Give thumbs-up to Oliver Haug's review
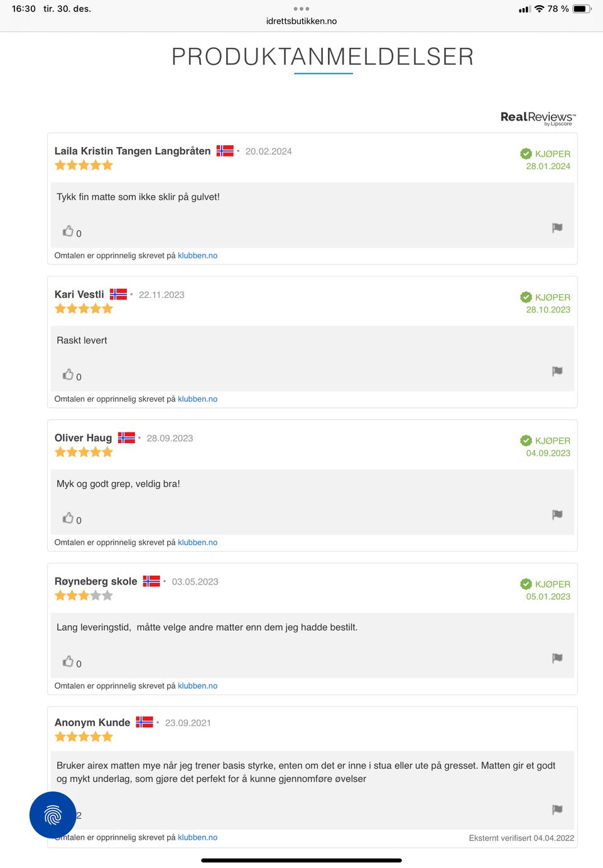The width and height of the screenshot is (603, 868). point(68,518)
